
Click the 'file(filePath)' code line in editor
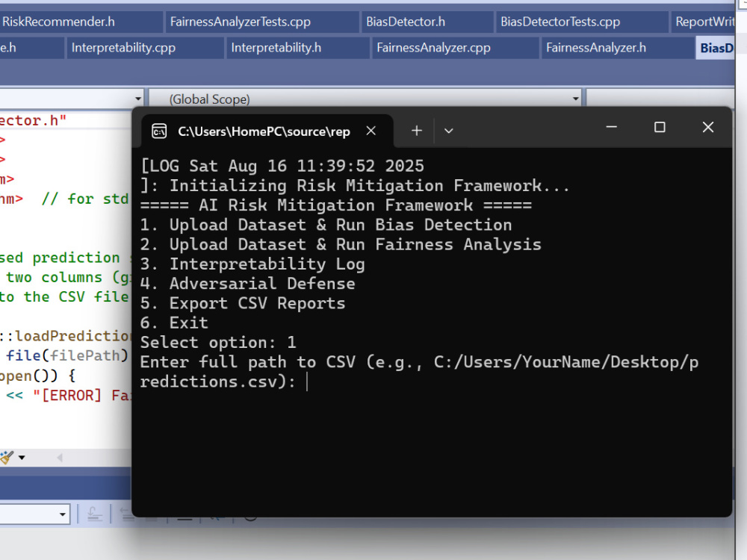(67, 355)
